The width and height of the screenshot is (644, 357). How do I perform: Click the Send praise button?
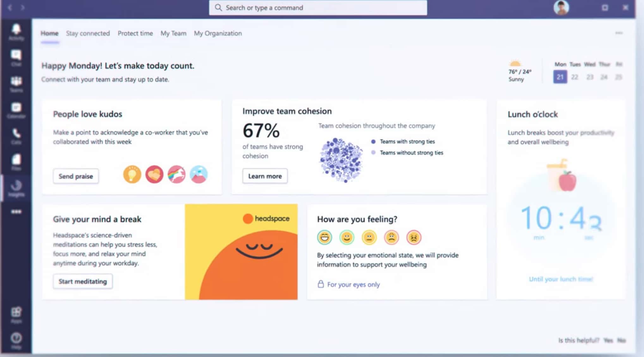(76, 176)
